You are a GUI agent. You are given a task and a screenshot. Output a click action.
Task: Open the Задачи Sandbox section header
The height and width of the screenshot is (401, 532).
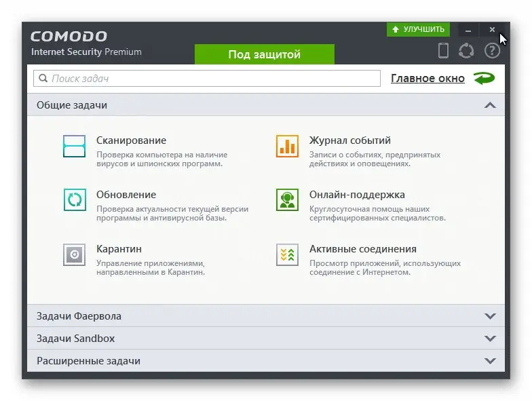[266, 338]
